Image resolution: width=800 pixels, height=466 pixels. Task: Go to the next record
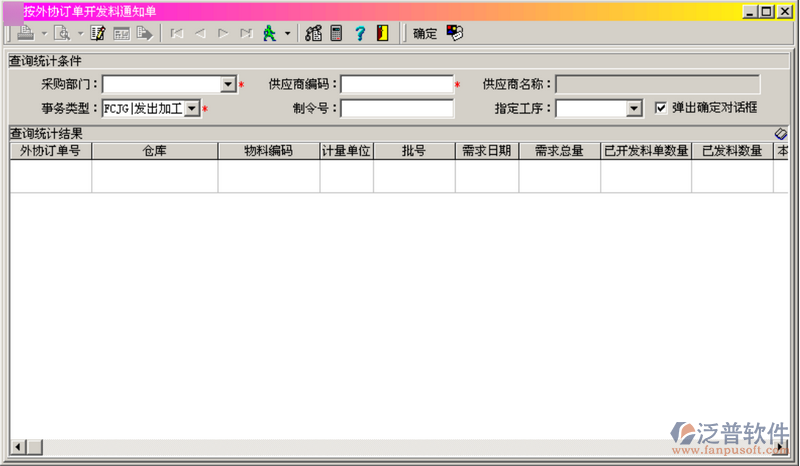click(x=222, y=34)
